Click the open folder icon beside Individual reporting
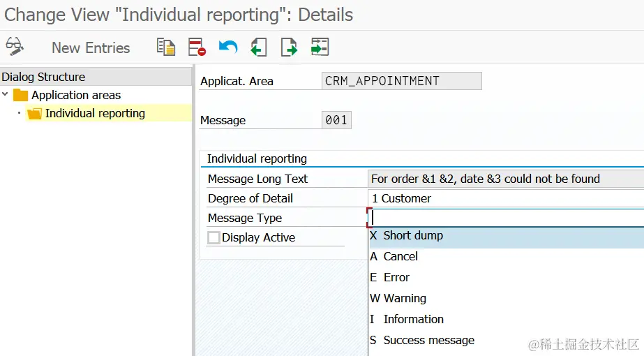 point(34,114)
